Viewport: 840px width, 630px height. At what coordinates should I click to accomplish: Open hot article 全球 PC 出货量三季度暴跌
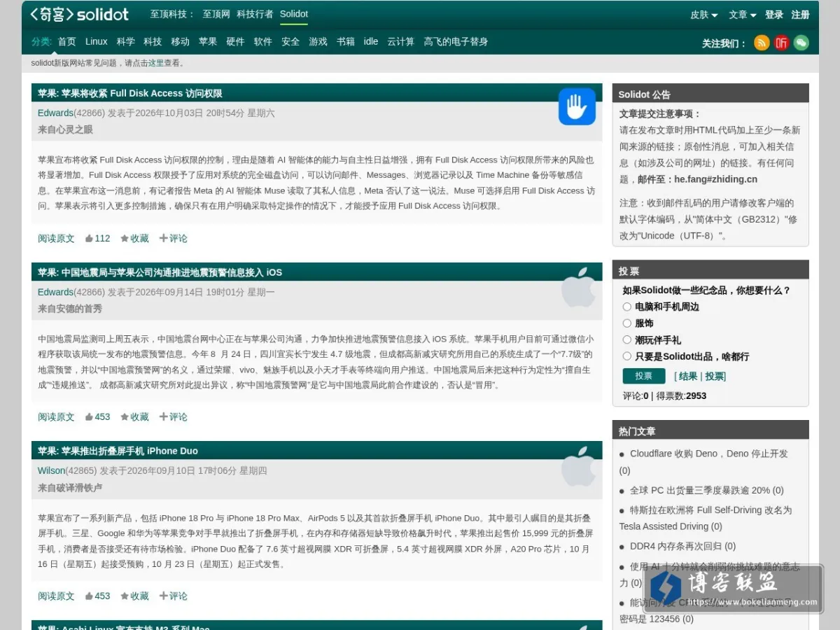pos(700,490)
